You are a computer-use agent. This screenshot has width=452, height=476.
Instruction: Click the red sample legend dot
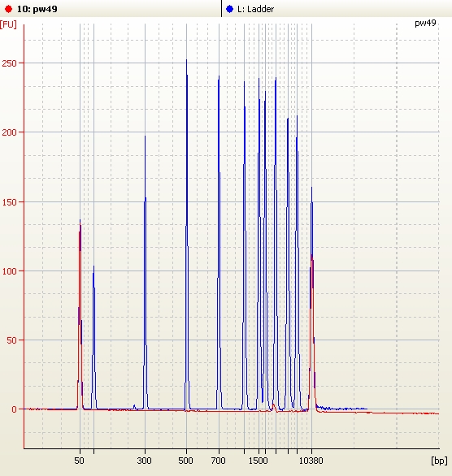pos(8,9)
